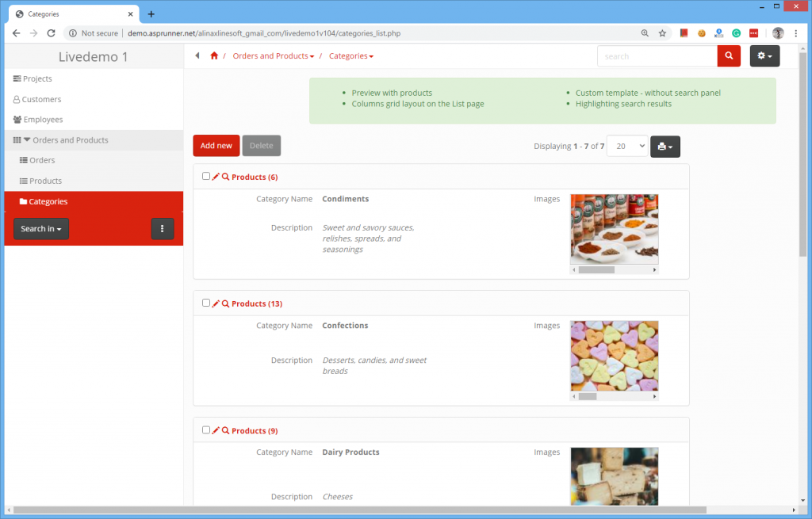Open the printer icon next to page size
Viewport: 812px width, 519px height.
pyautogui.click(x=665, y=146)
